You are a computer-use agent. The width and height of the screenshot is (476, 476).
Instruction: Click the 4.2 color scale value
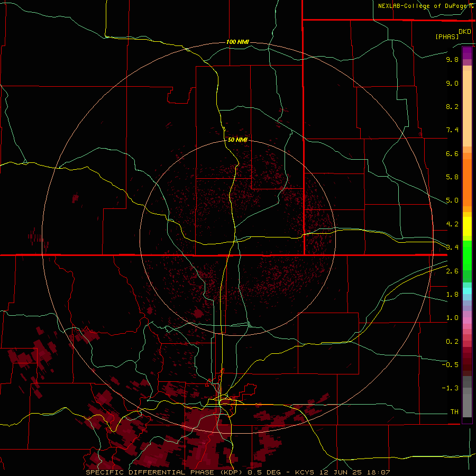pos(452,224)
